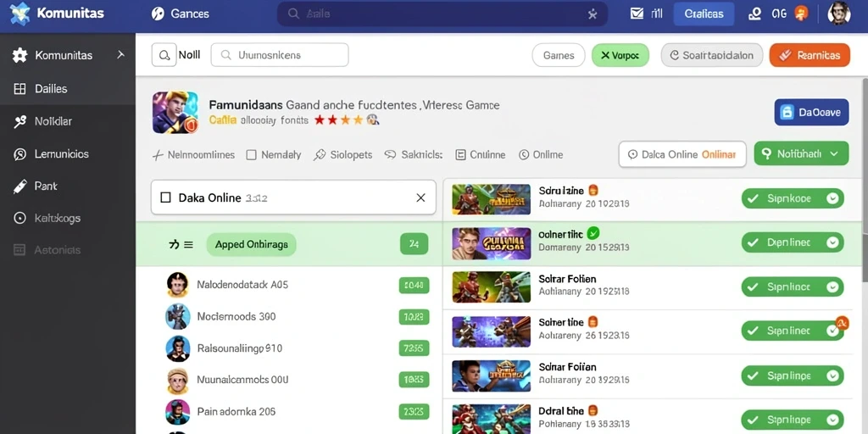Click avatar of Nuunalcanmots 00U

click(x=178, y=381)
